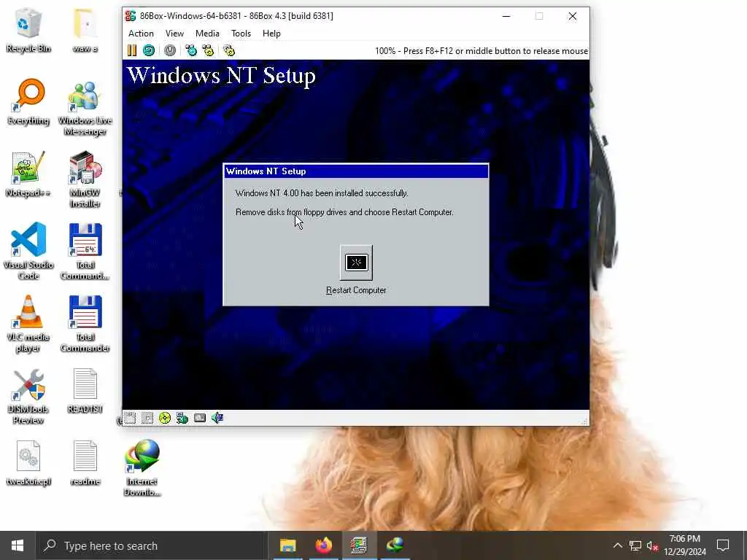Open the Windows Start menu
747x560 pixels.
(18, 545)
